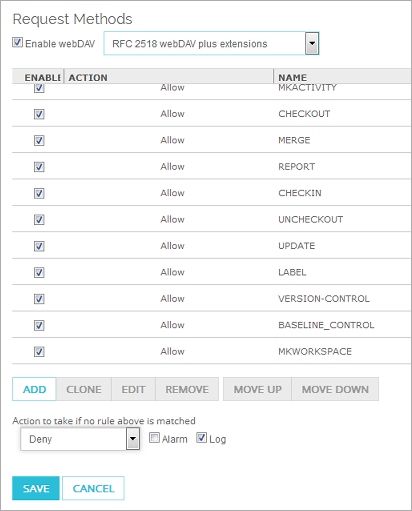The image size is (412, 511).
Task: Select the UPDATE method name
Action: [x=296, y=246]
